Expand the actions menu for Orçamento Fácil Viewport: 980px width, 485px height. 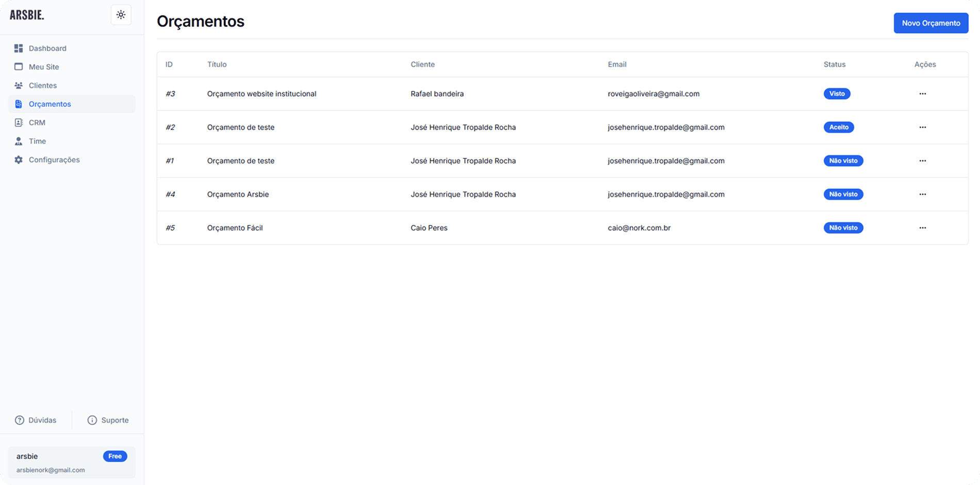[922, 228]
